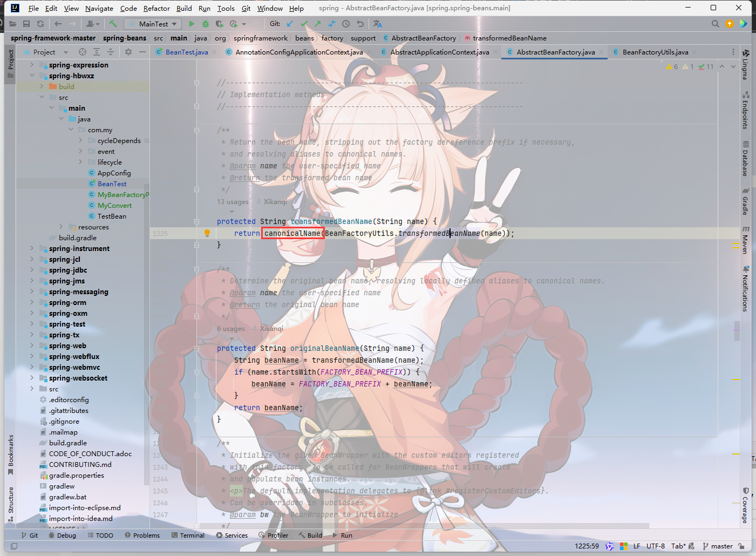Toggle the Bookmarks tool window
The height and width of the screenshot is (556, 756).
(10, 455)
